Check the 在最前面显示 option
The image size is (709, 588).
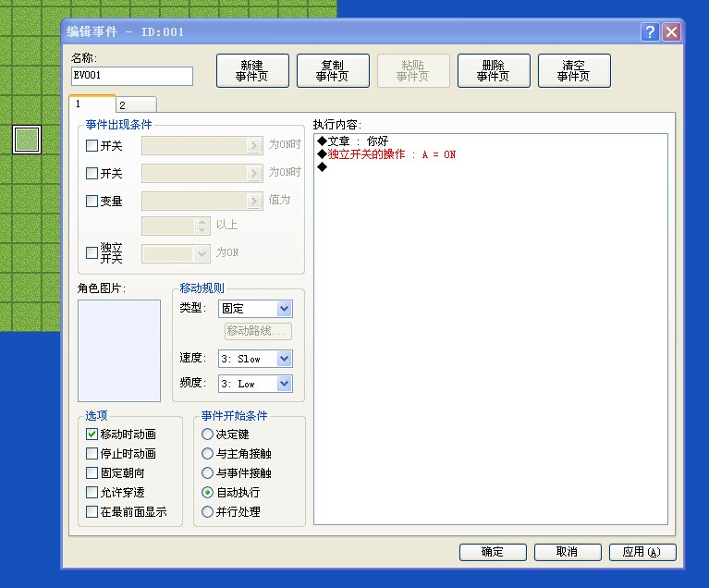[92, 511]
